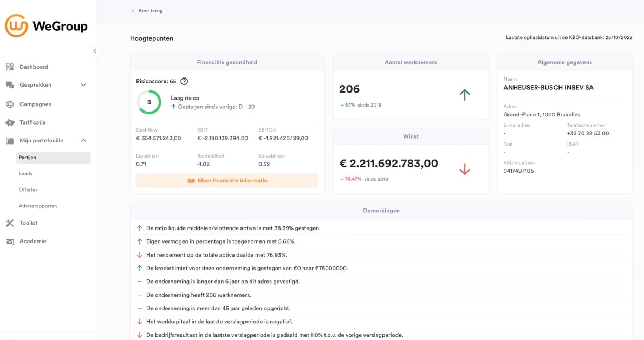
Task: Go to Offertes
Action: click(28, 190)
